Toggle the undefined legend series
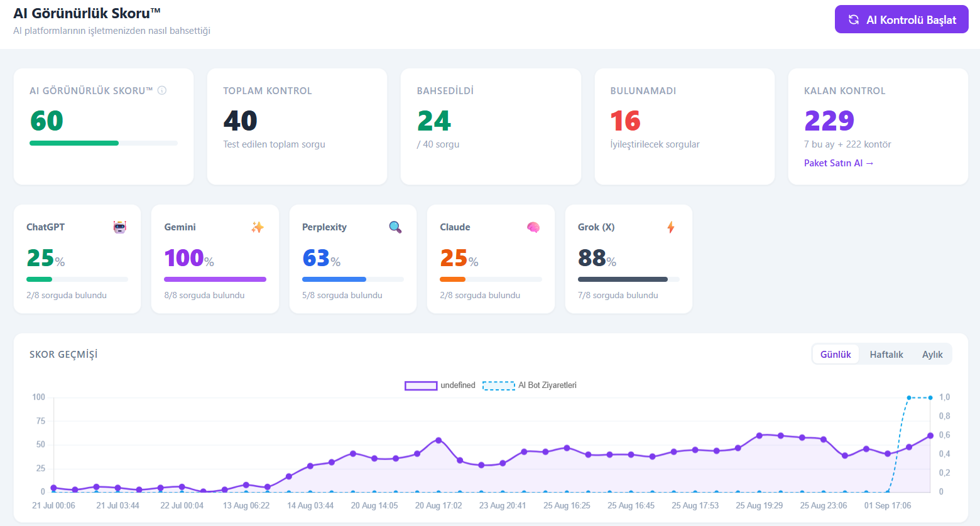 point(440,385)
